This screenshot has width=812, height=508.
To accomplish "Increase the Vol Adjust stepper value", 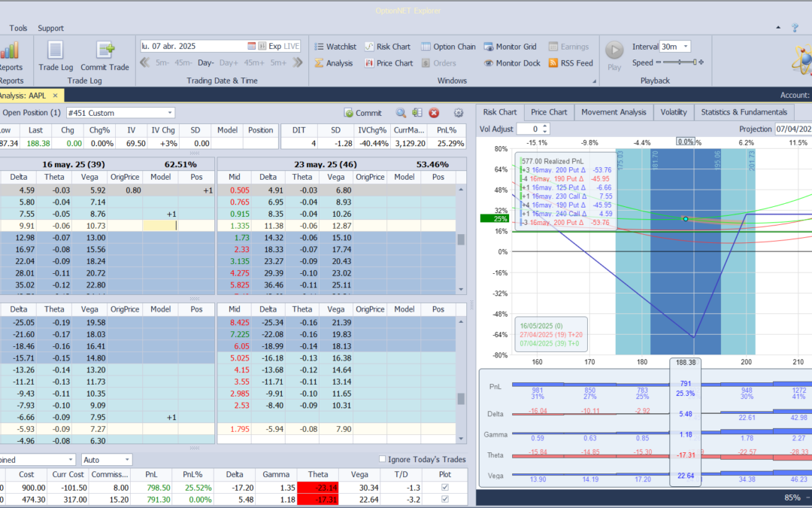I will coord(545,126).
